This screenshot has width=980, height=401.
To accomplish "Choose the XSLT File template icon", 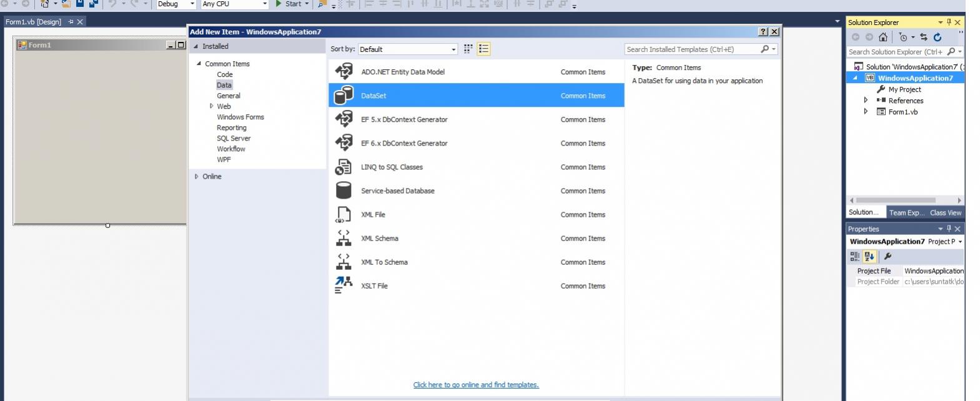I will click(344, 285).
